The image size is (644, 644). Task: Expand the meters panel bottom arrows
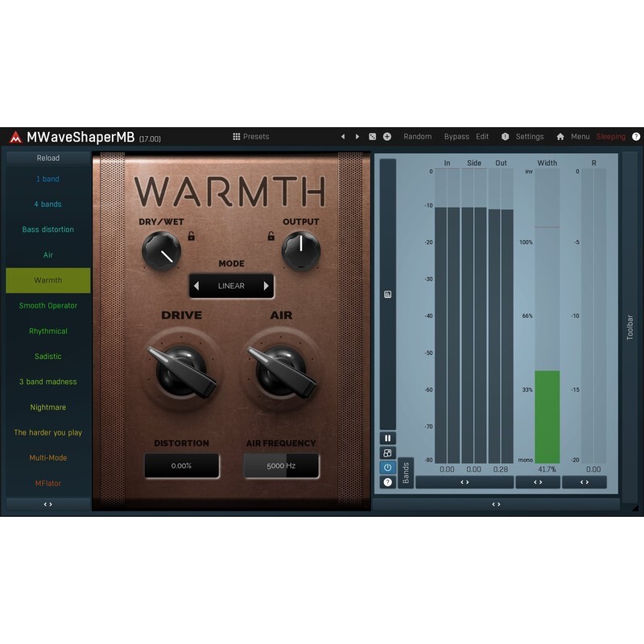coord(496,505)
